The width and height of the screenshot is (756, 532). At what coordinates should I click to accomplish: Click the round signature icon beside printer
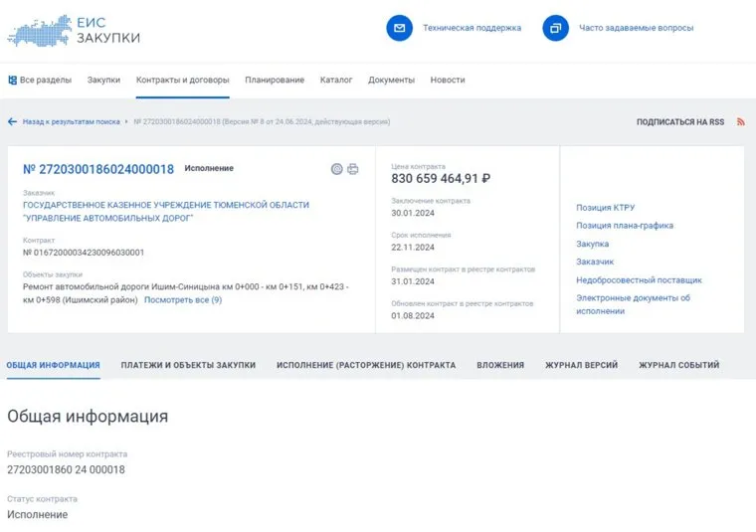(337, 169)
